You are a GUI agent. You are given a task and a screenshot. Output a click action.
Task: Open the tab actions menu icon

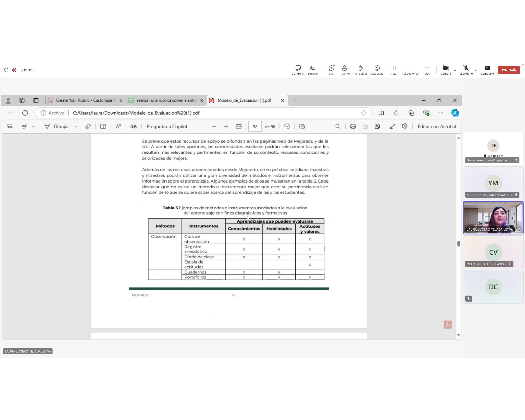pyautogui.click(x=36, y=100)
